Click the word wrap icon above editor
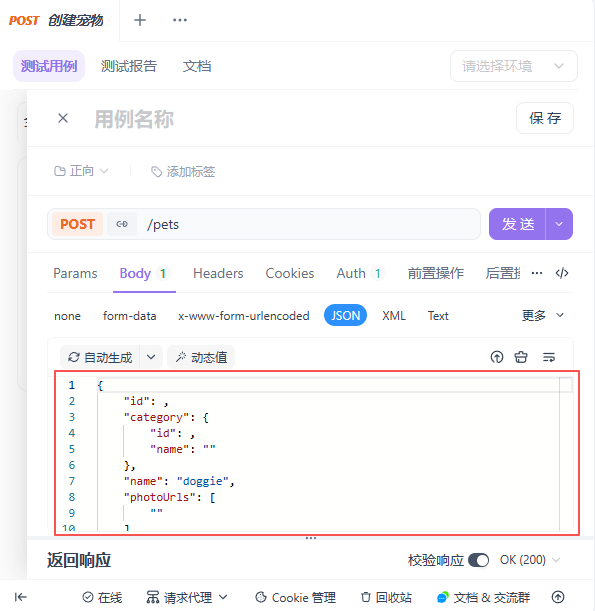Screen dimensions: 595x611 [549, 357]
